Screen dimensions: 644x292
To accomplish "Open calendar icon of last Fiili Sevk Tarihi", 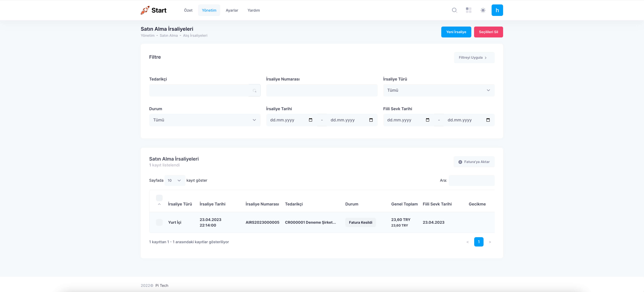I will (488, 120).
